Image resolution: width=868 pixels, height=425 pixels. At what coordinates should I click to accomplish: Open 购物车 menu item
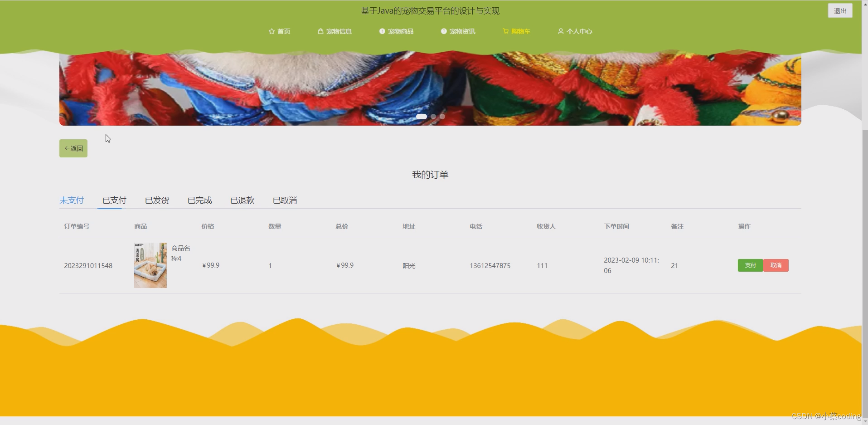517,31
